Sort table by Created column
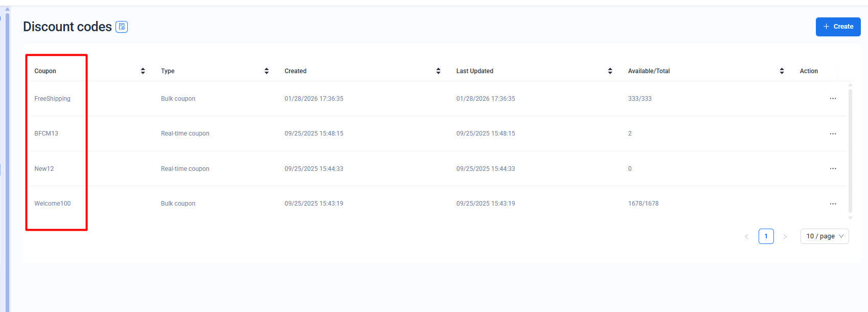The width and height of the screenshot is (868, 312). tap(438, 71)
